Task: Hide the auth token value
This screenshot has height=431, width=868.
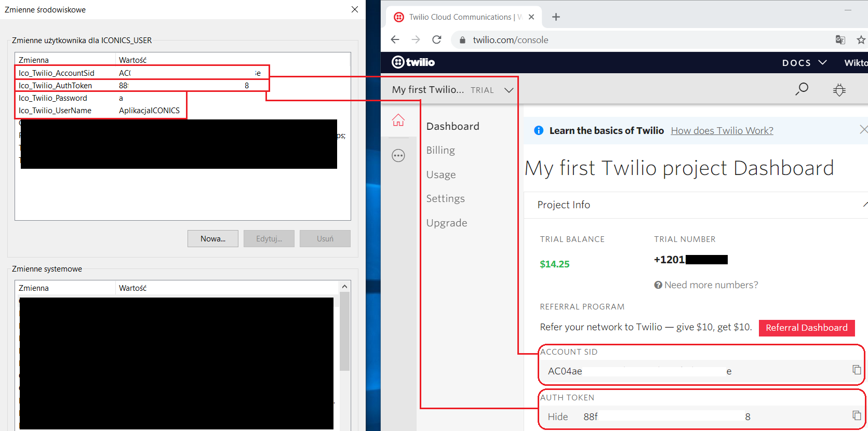Action: coord(557,416)
